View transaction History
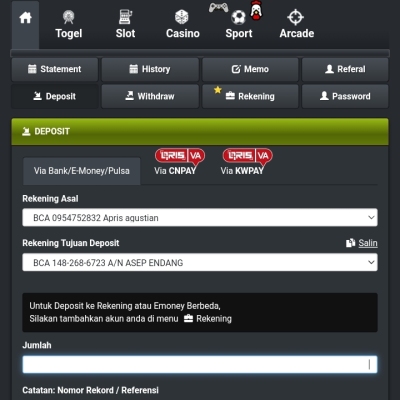Viewport: 400px width, 400px height. pos(150,69)
